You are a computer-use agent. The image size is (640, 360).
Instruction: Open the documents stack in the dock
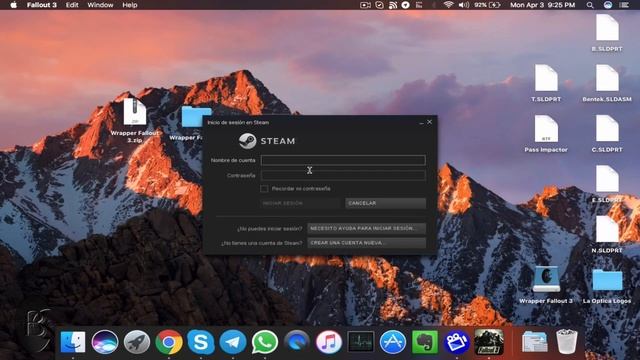click(x=534, y=342)
